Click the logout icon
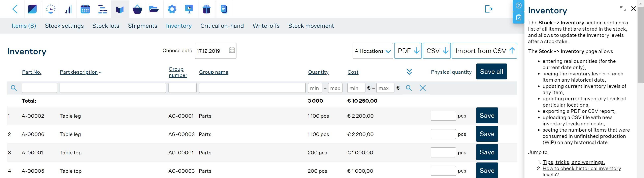This screenshot has width=644, height=178. [488, 9]
